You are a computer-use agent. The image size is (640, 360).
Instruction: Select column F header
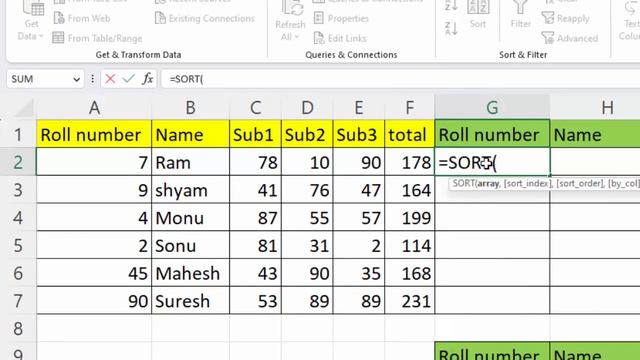click(x=410, y=108)
